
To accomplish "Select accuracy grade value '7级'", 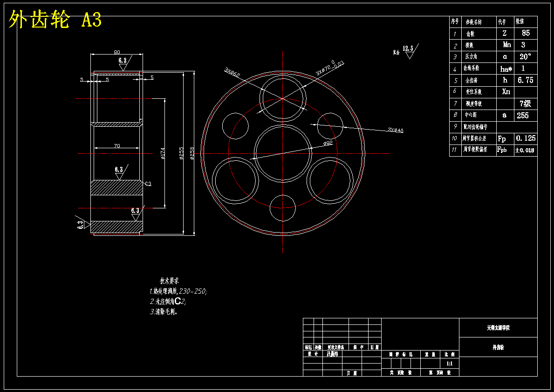I will pyautogui.click(x=526, y=103).
